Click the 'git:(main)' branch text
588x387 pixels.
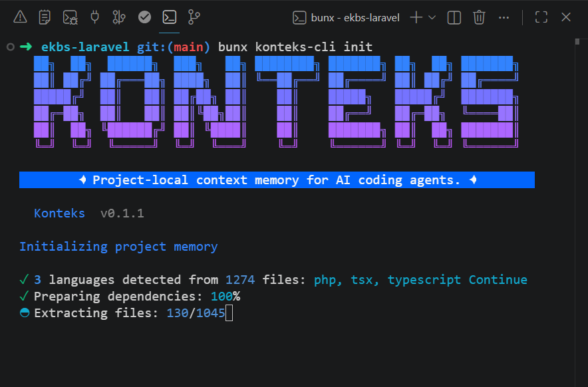(x=173, y=47)
